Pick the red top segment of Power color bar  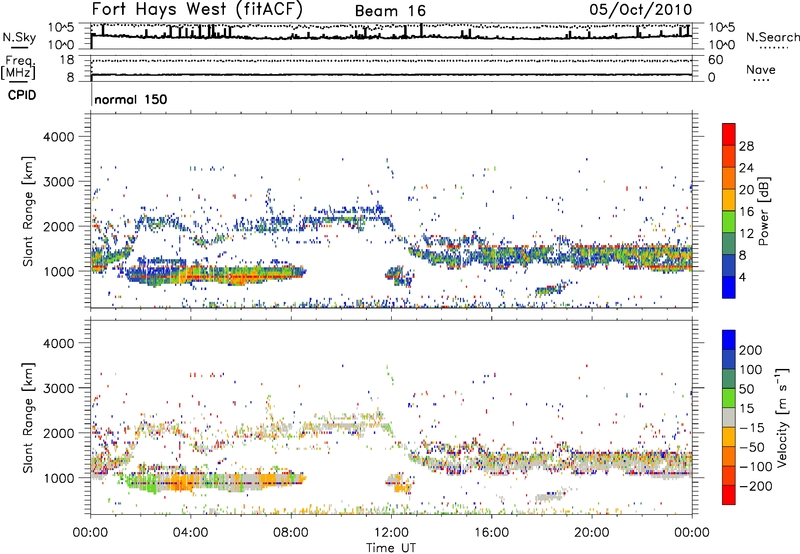(729, 134)
